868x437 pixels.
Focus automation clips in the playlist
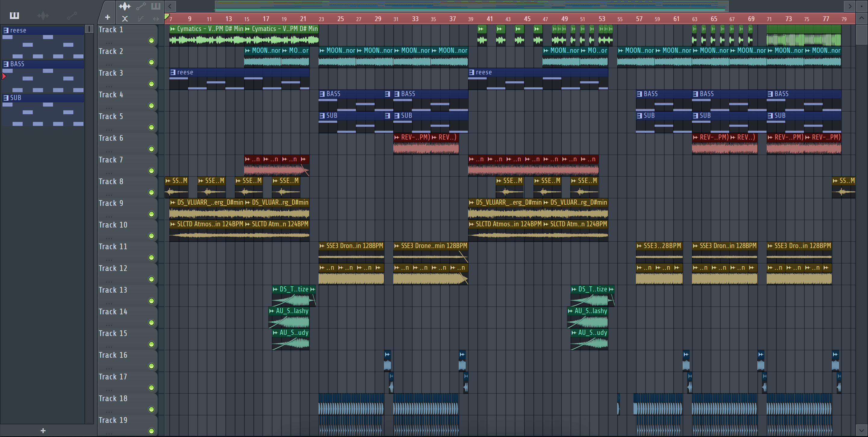[x=141, y=6]
